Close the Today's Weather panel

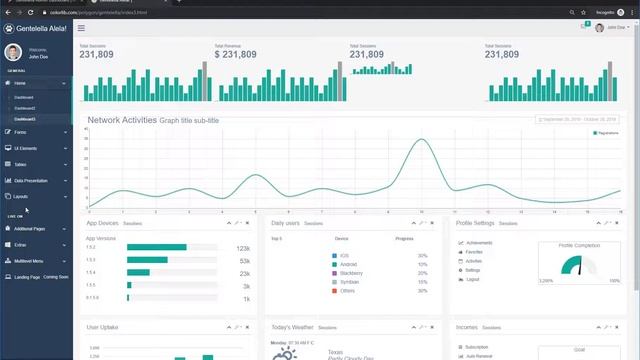click(x=432, y=327)
